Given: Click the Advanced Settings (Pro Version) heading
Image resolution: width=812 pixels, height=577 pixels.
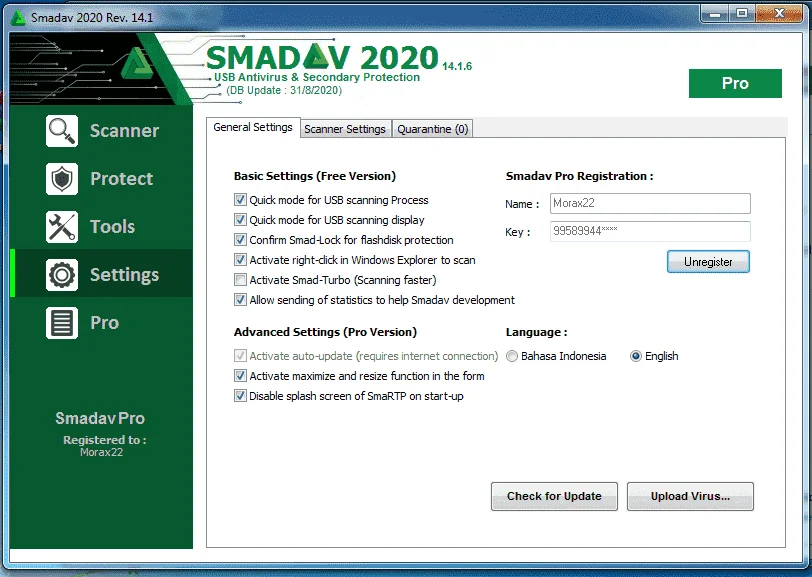Looking at the screenshot, I should (325, 332).
